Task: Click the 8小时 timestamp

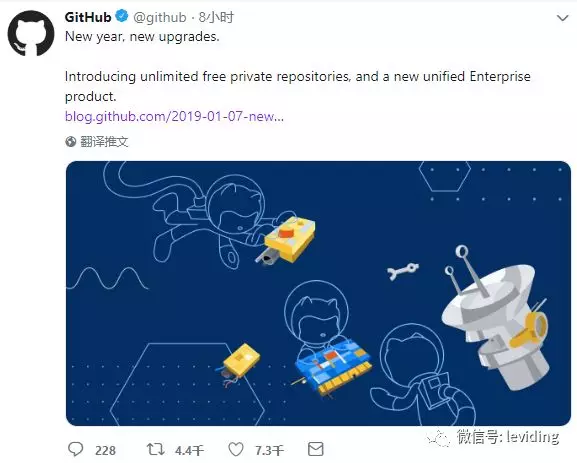Action: [216, 17]
